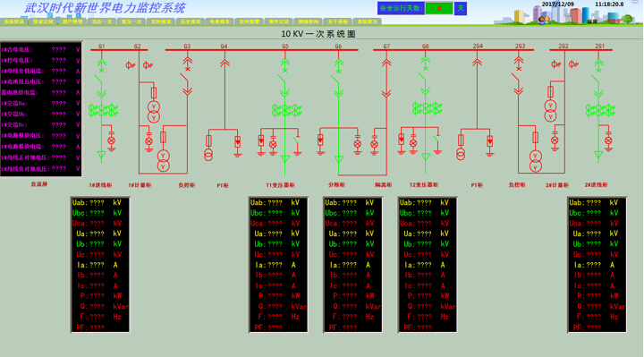Open the 历史报表 history report tab
The image size is (644, 357).
click(191, 21)
